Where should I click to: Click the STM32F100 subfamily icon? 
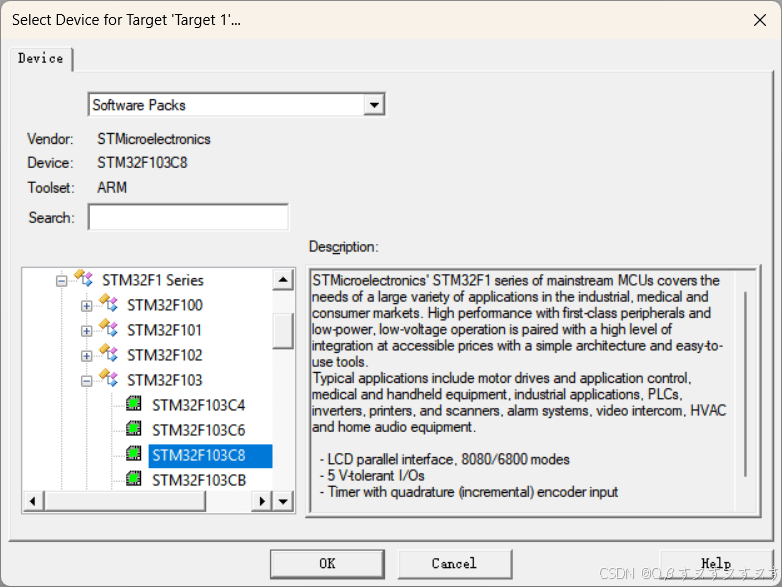tap(108, 303)
